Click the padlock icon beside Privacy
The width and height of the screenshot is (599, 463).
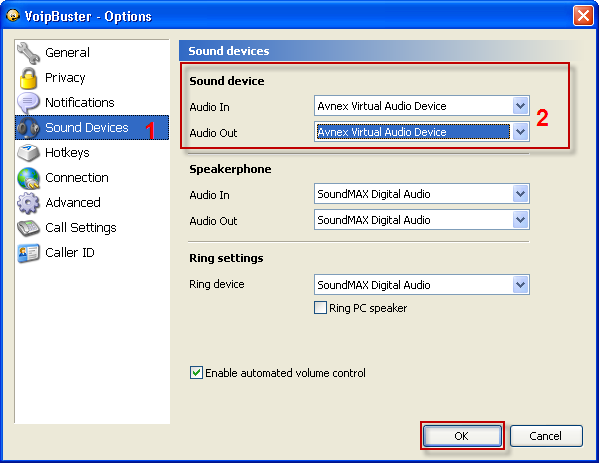pos(28,78)
